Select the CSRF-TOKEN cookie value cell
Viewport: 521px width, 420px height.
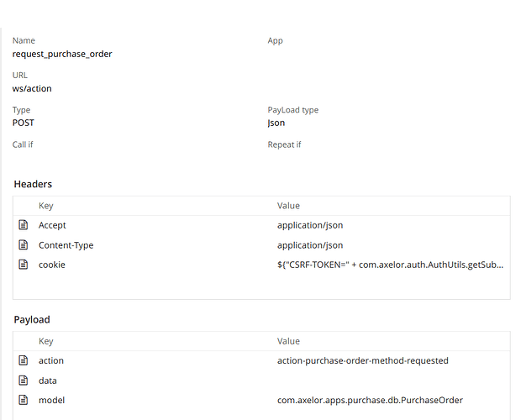[391, 265]
